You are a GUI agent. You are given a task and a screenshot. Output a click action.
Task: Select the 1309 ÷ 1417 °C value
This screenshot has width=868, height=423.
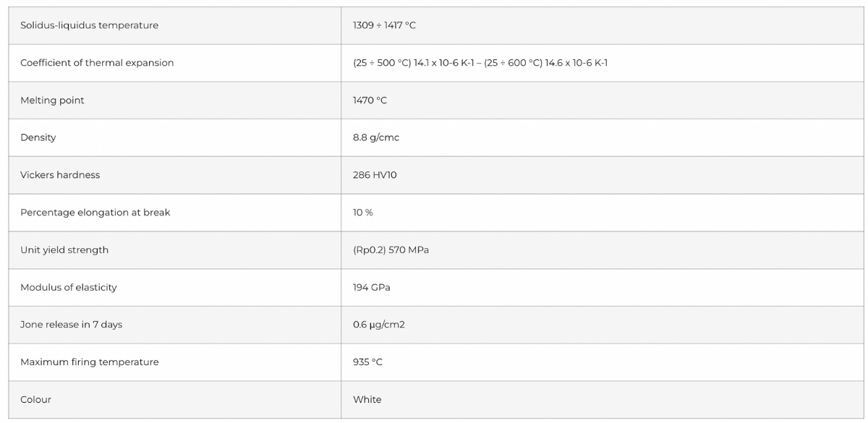(384, 25)
